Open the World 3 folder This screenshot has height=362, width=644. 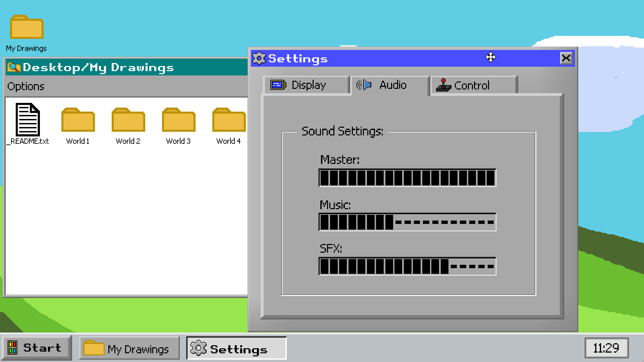point(178,121)
